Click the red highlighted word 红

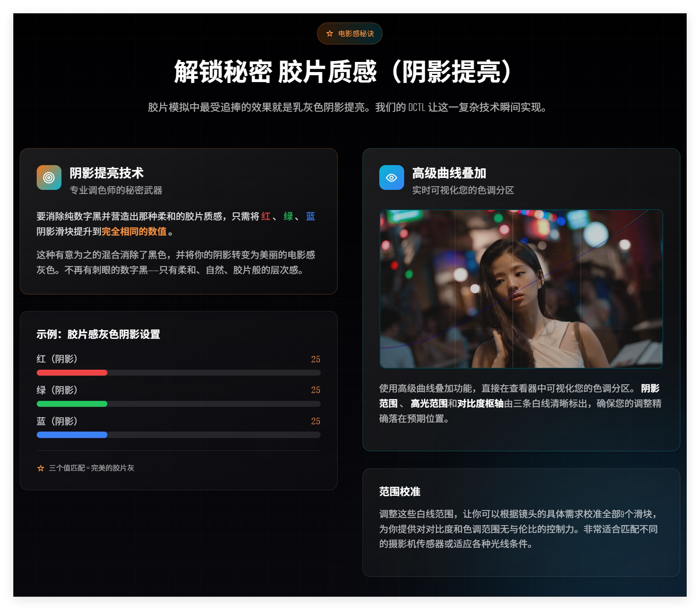[266, 216]
